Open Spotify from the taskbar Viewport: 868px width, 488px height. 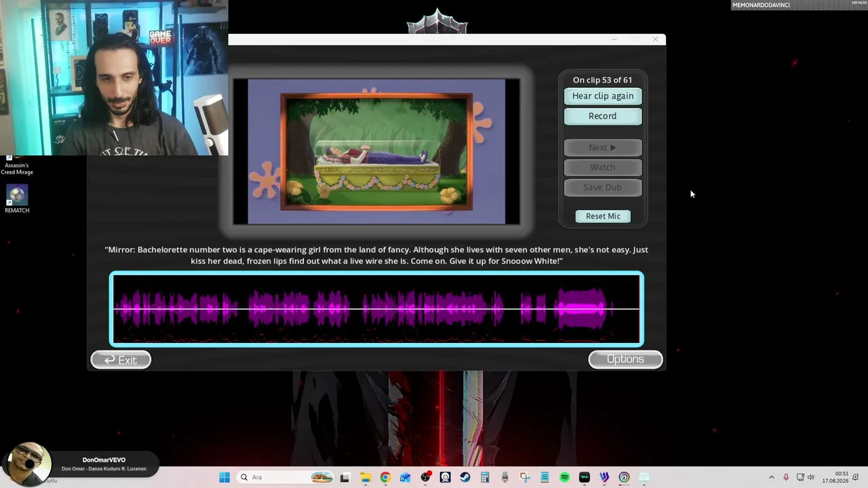(x=565, y=477)
